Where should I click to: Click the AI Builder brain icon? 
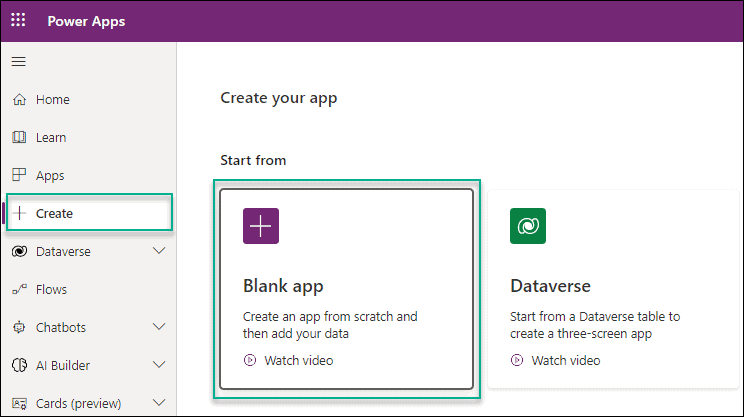point(19,365)
